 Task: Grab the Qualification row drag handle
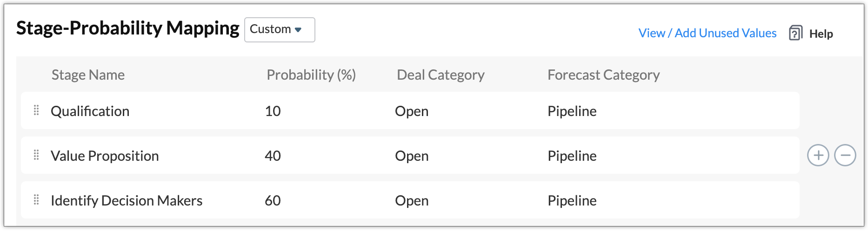tap(36, 110)
